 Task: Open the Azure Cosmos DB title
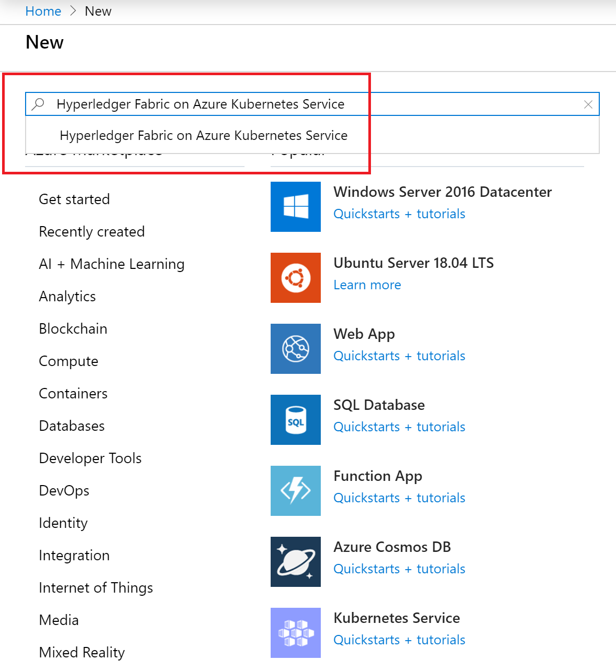(392, 547)
